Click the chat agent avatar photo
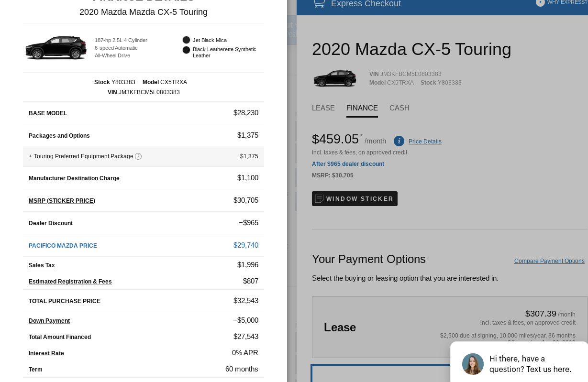The image size is (588, 382). click(473, 364)
